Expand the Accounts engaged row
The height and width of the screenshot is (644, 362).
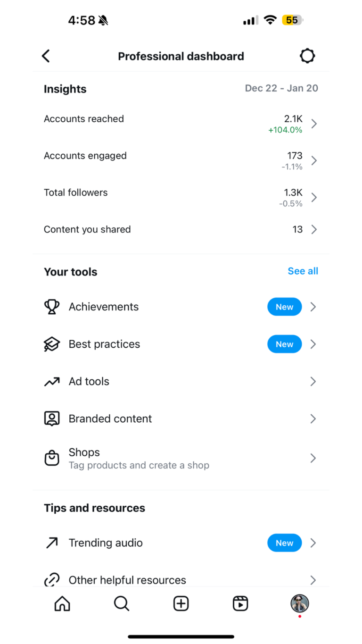tap(313, 160)
